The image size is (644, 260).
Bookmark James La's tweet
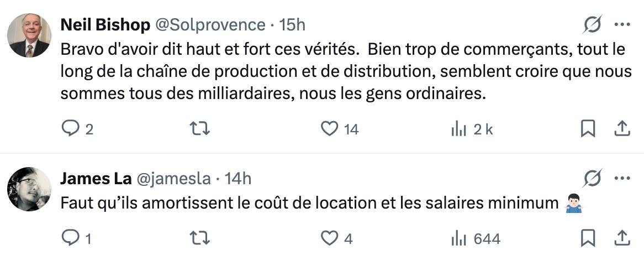point(588,238)
